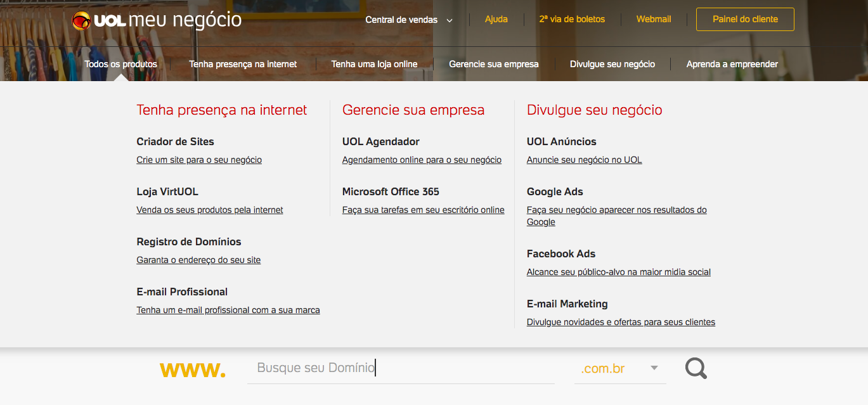Screen dimensions: 868x405
Task: Select Gerencie sua empresa nav item
Action: coord(494,64)
